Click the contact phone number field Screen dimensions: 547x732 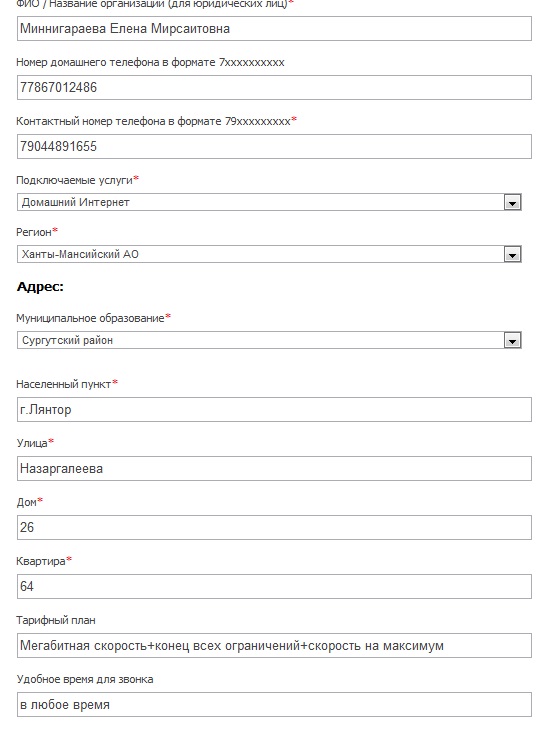pyautogui.click(x=274, y=146)
